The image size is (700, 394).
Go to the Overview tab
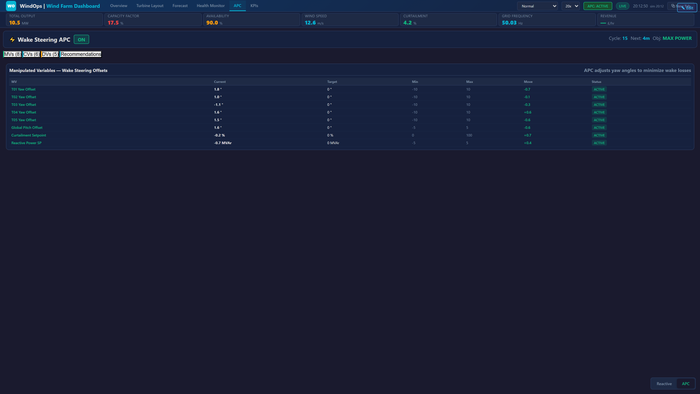tap(118, 6)
